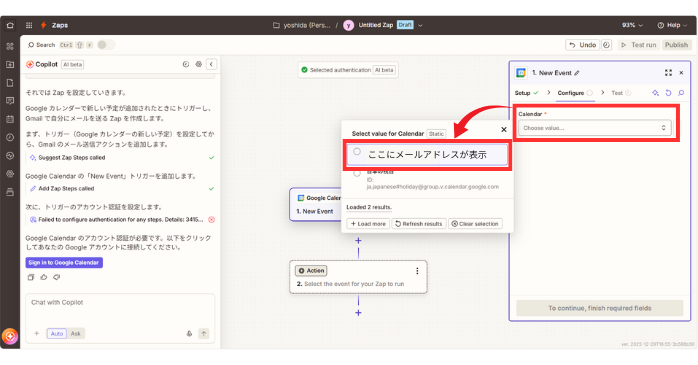Add step with plus above Action
Viewport: 698px width, 365px height.
(358, 241)
